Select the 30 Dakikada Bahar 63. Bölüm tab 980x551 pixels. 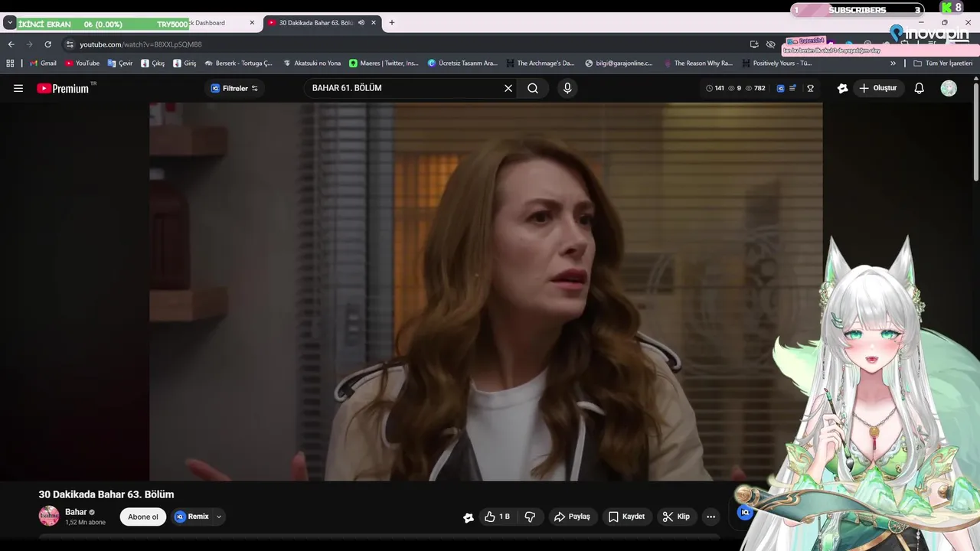(315, 23)
